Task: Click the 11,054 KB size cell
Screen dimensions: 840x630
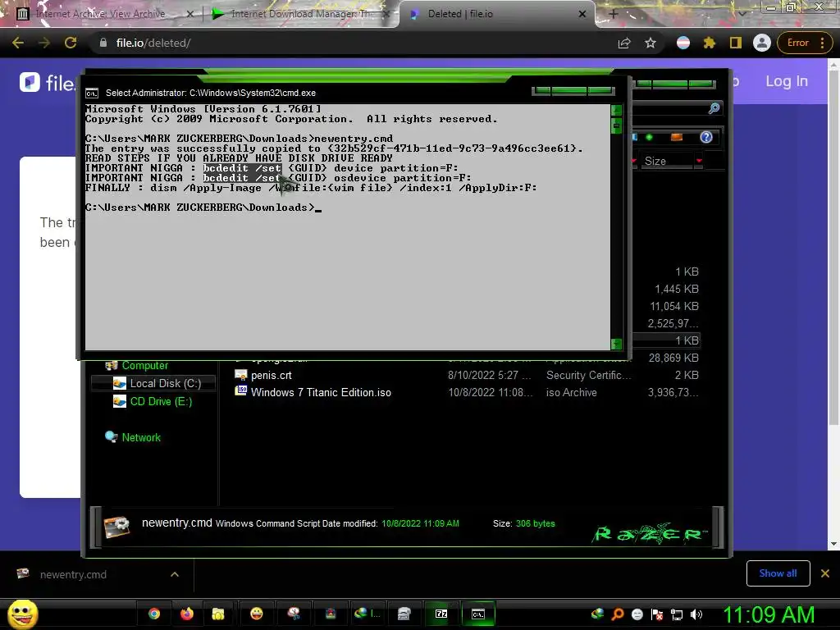Action: tap(674, 306)
